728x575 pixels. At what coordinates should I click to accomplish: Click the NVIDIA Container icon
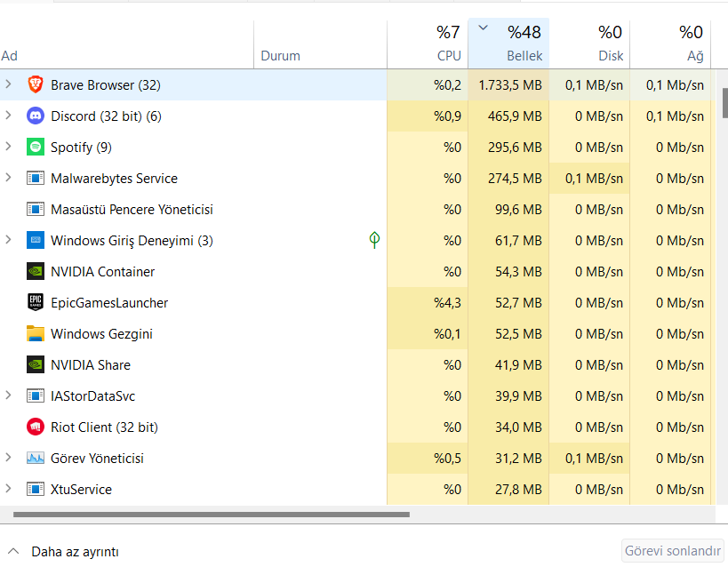(x=36, y=272)
